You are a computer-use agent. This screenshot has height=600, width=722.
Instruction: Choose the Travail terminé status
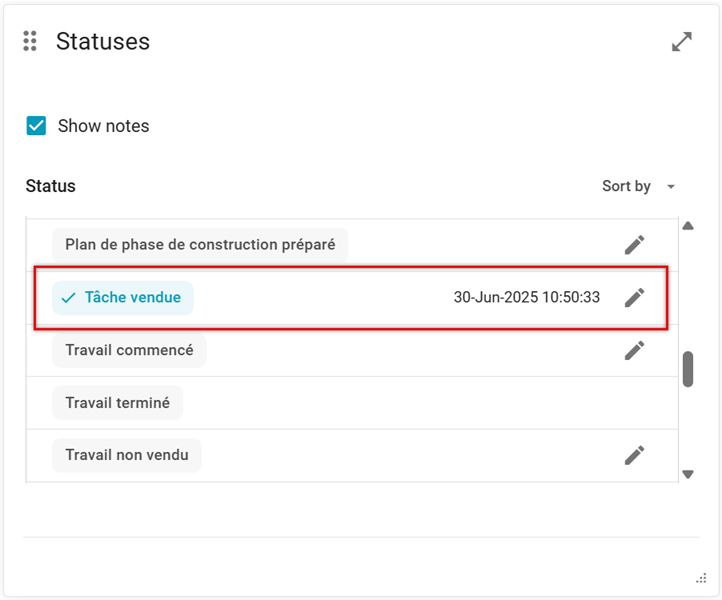117,403
